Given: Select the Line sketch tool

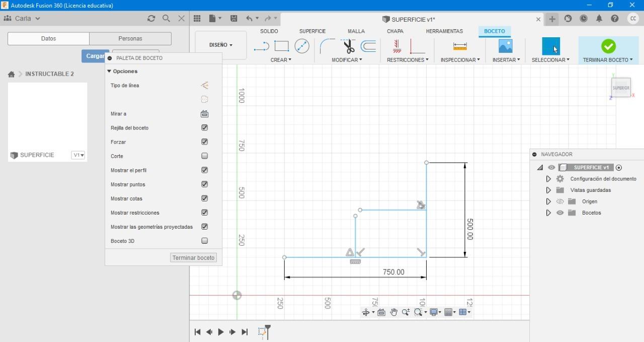Looking at the screenshot, I should [261, 47].
